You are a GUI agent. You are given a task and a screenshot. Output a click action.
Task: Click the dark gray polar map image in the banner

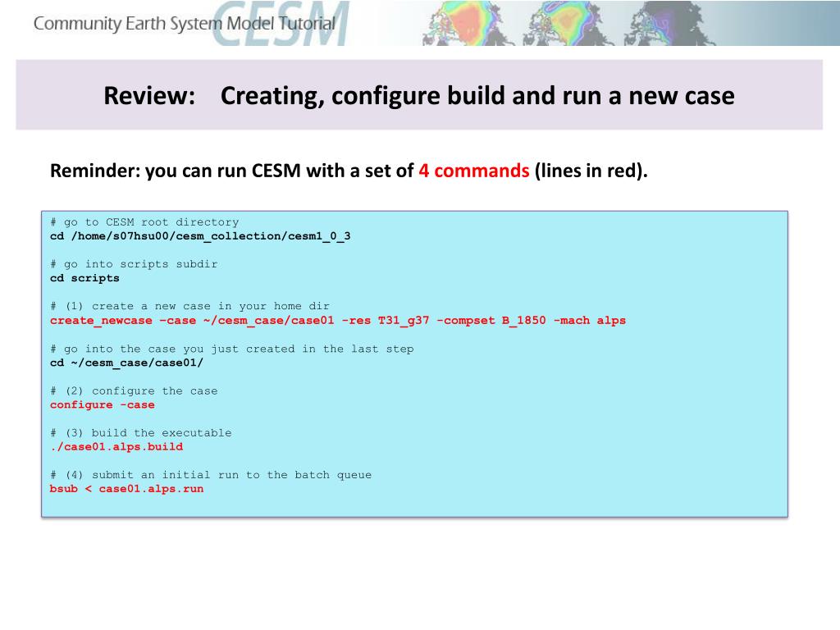tap(670, 23)
